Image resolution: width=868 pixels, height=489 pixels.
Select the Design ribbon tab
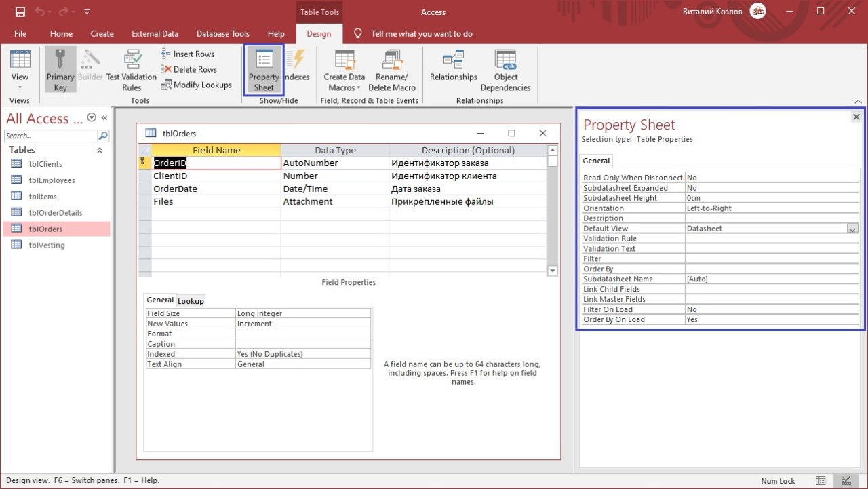click(319, 33)
